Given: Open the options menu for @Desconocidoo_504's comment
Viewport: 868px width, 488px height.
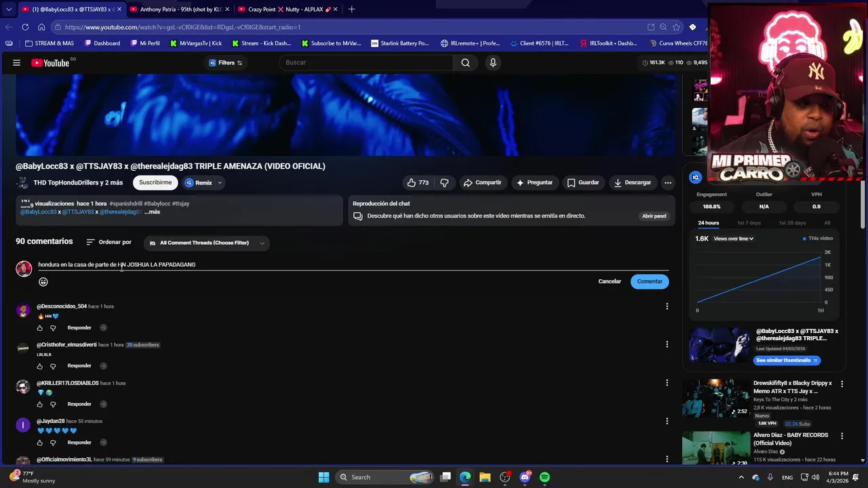Looking at the screenshot, I should coord(667,306).
